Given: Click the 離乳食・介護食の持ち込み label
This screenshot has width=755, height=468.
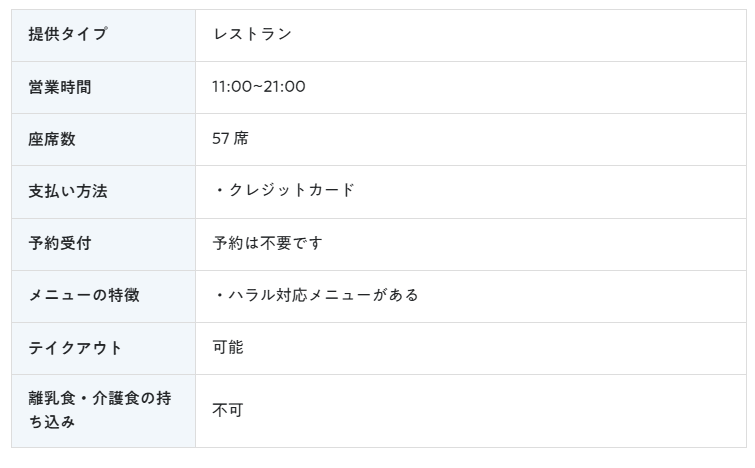Looking at the screenshot, I should (x=99, y=410).
